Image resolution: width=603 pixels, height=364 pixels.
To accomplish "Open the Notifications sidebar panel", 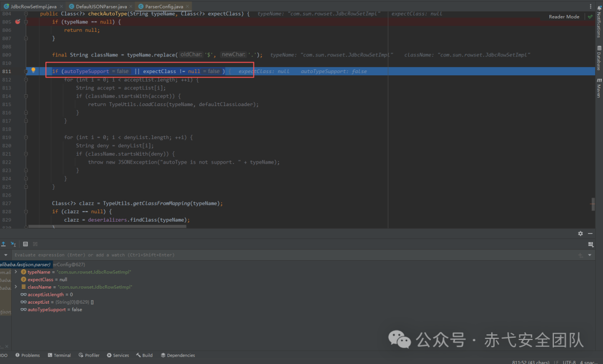I will (x=599, y=21).
